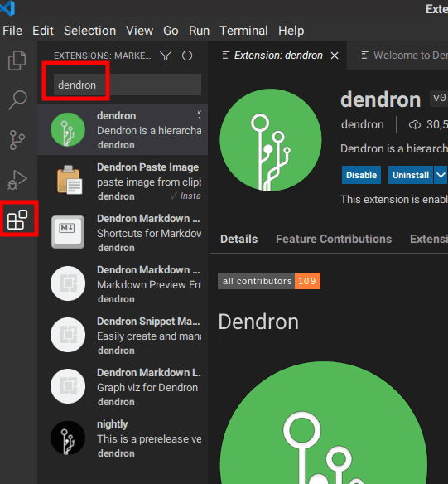Screen dimensions: 448x484
Task: Disable the dendron extension
Action: click(x=361, y=175)
